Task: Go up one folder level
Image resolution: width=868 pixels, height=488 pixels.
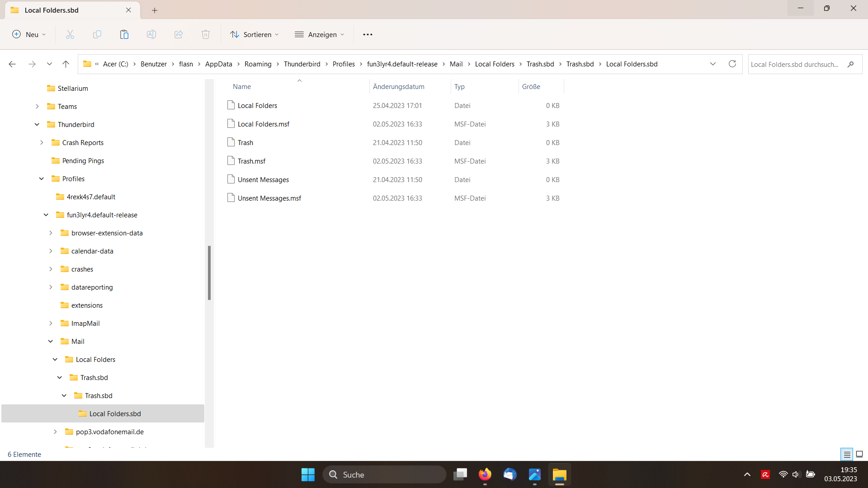Action: point(66,64)
